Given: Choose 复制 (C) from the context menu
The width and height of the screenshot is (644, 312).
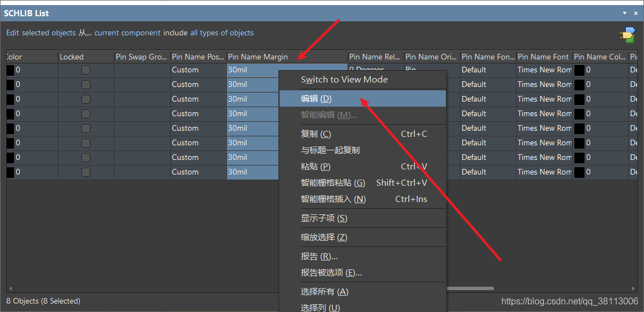Looking at the screenshot, I should [x=316, y=134].
